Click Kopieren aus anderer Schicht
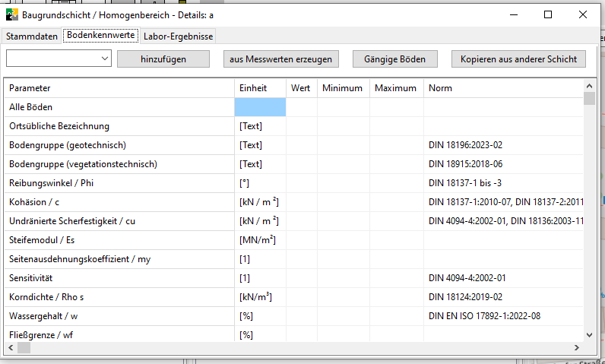The height and width of the screenshot is (364, 605). [518, 59]
